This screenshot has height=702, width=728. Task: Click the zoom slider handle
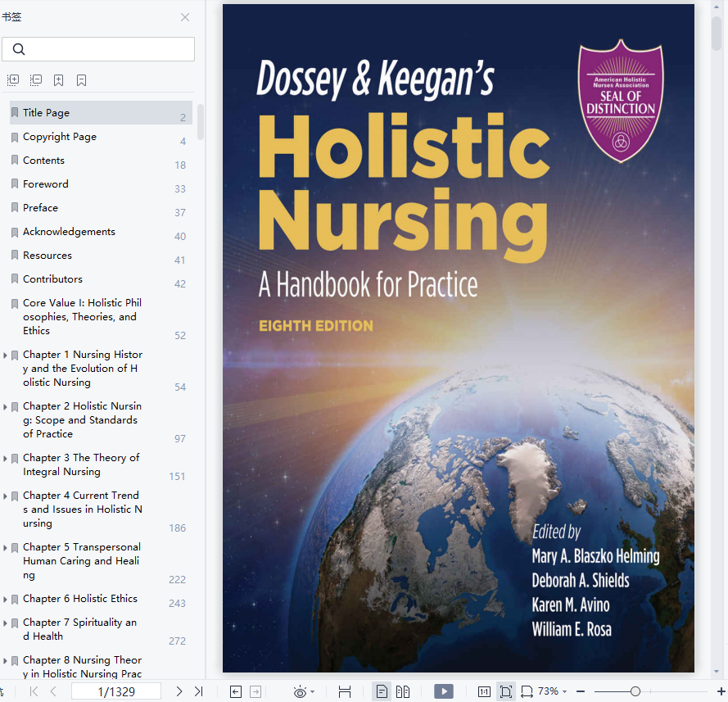point(635,692)
